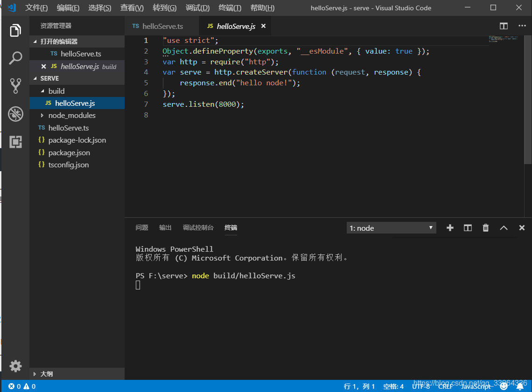The image size is (532, 392).
Task: Switch to the helloServe.js editor tab
Action: [235, 26]
